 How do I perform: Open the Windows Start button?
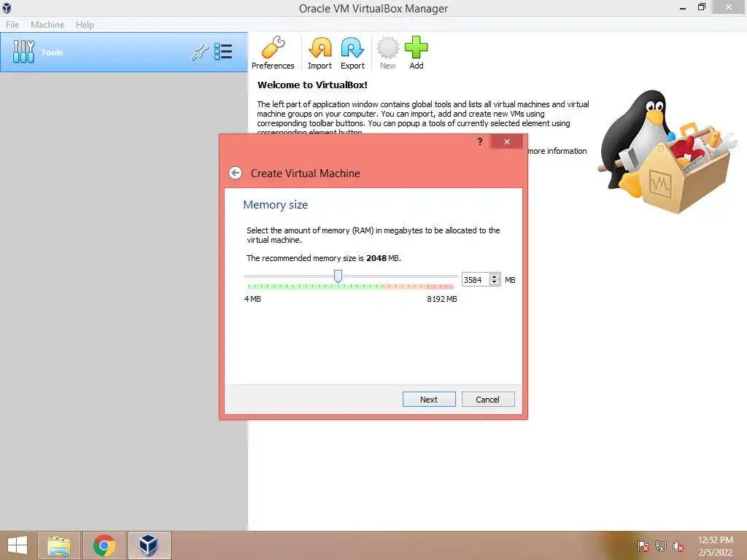(x=18, y=545)
